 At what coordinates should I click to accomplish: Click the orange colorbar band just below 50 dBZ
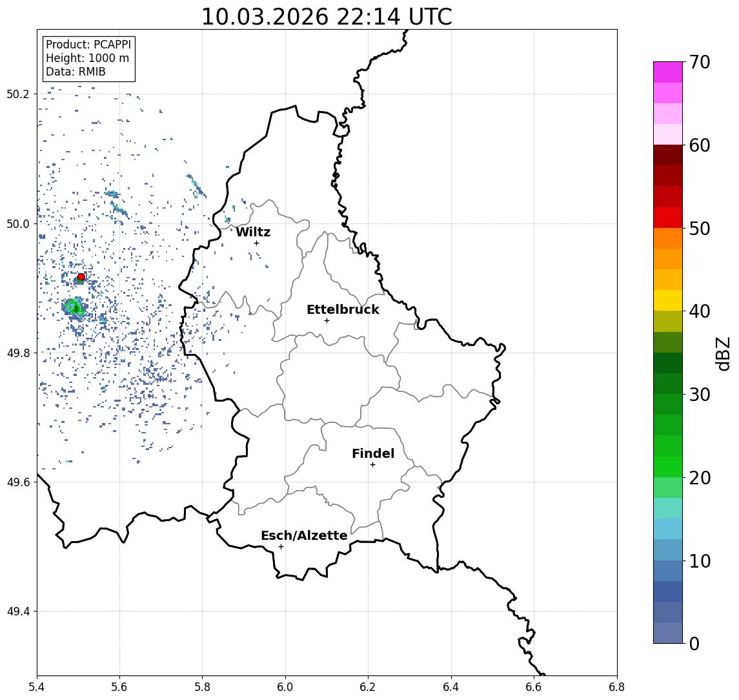pos(668,238)
